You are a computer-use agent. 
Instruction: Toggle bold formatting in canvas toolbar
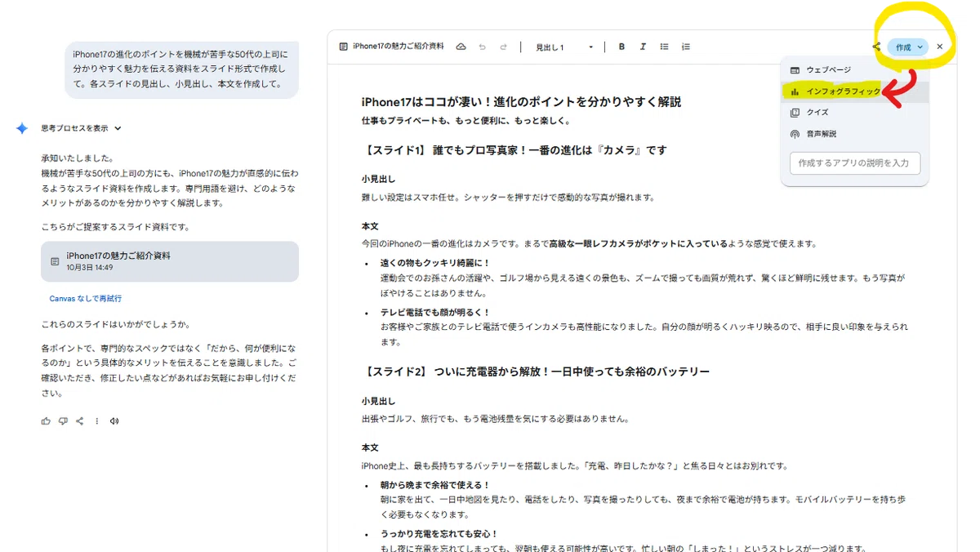(621, 47)
